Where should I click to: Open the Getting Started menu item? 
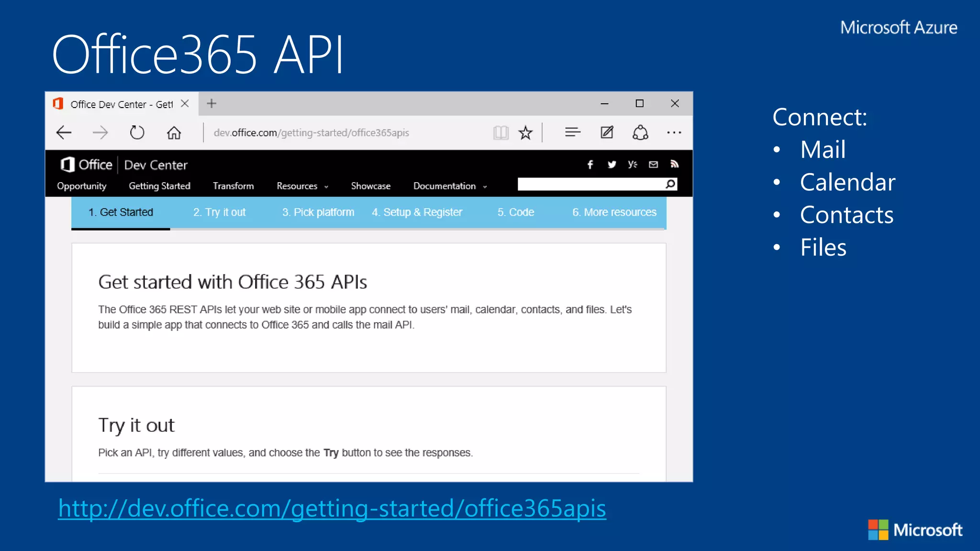[159, 186]
